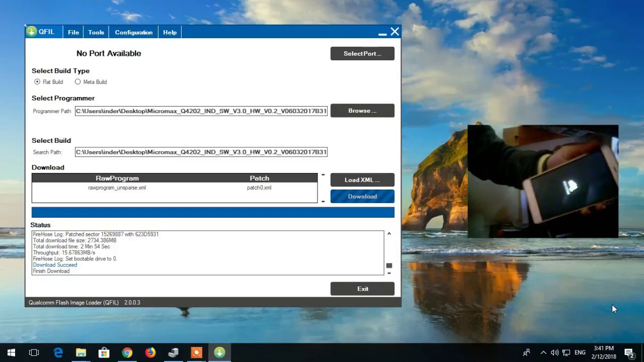Click the Load XML button
Viewport: 644px width, 362px height.
[x=362, y=179]
